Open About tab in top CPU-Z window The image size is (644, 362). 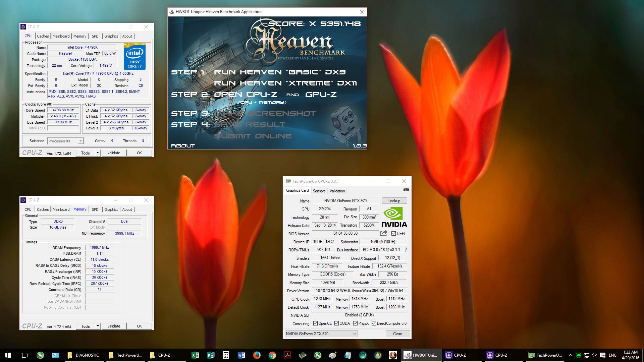tap(127, 36)
